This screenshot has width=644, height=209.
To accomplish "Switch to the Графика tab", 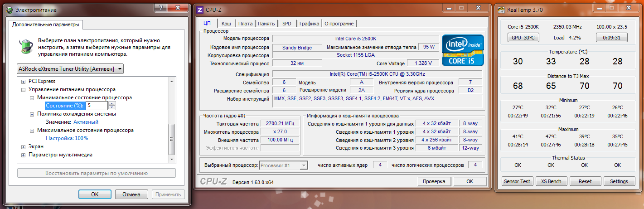I will (309, 24).
